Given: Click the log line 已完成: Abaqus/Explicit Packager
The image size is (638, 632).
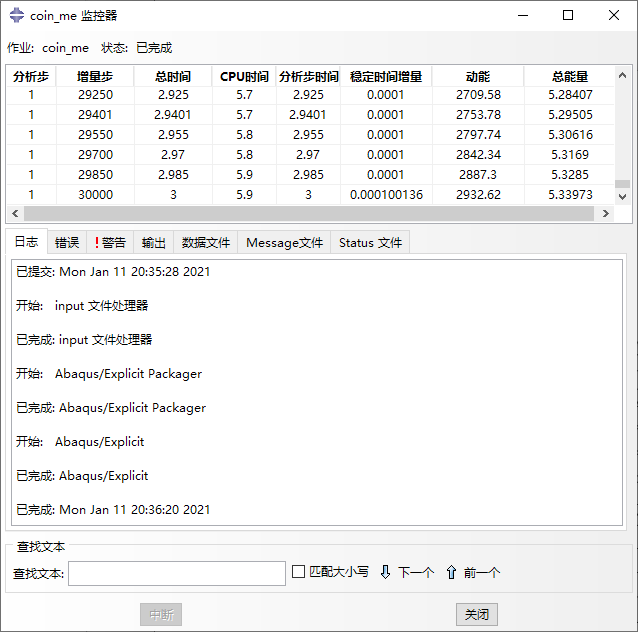Looking at the screenshot, I should (111, 407).
